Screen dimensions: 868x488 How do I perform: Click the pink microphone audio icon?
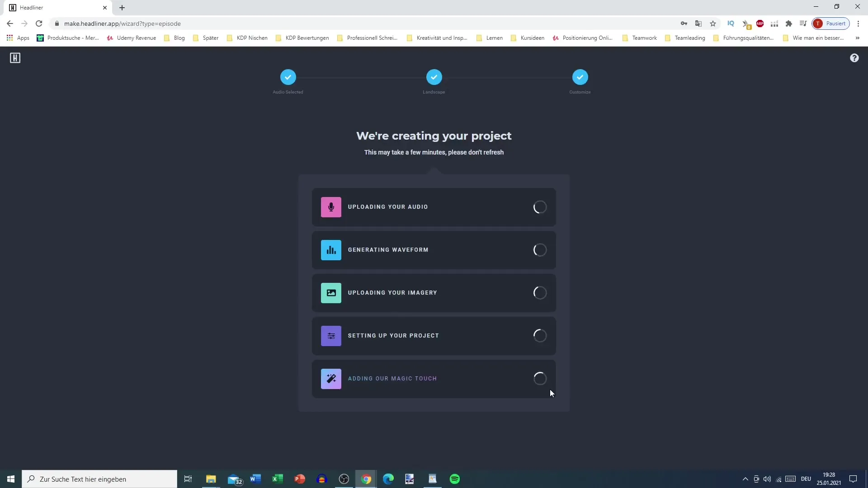[331, 207]
